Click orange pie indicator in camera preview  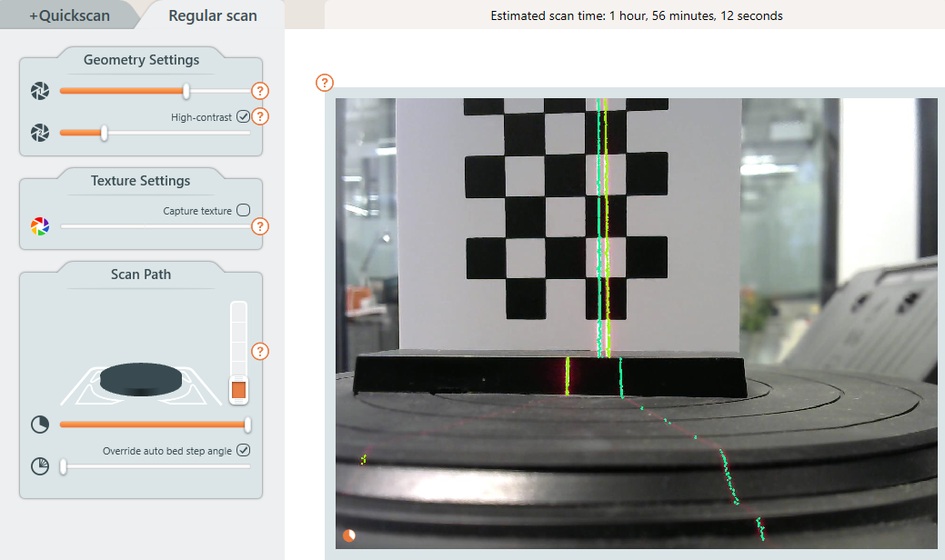tap(349, 535)
